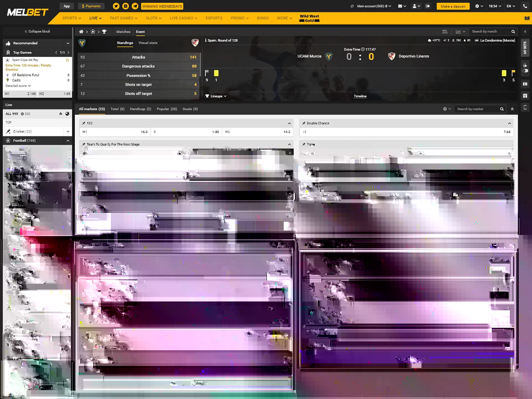This screenshot has height=399, width=532.
Task: Toggle collapse the left sidebar block
Action: 37,31
